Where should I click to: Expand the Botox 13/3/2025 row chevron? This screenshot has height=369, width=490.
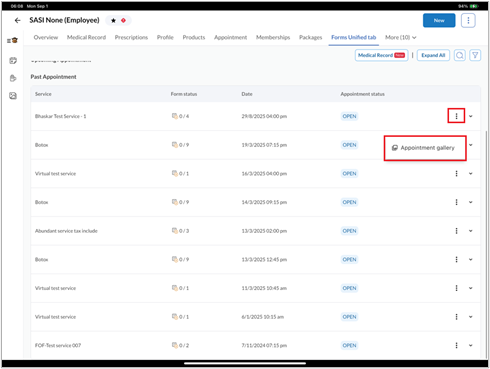click(471, 260)
